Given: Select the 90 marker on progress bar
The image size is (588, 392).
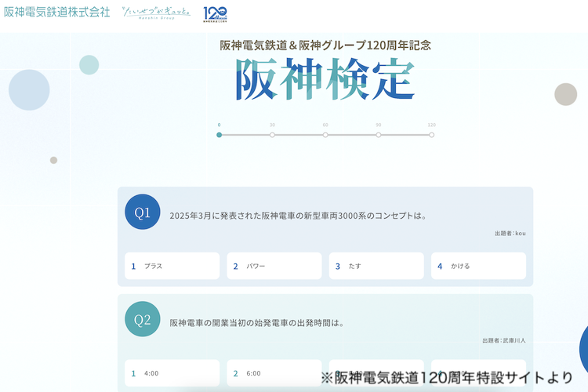Looking at the screenshot, I should coord(378,135).
